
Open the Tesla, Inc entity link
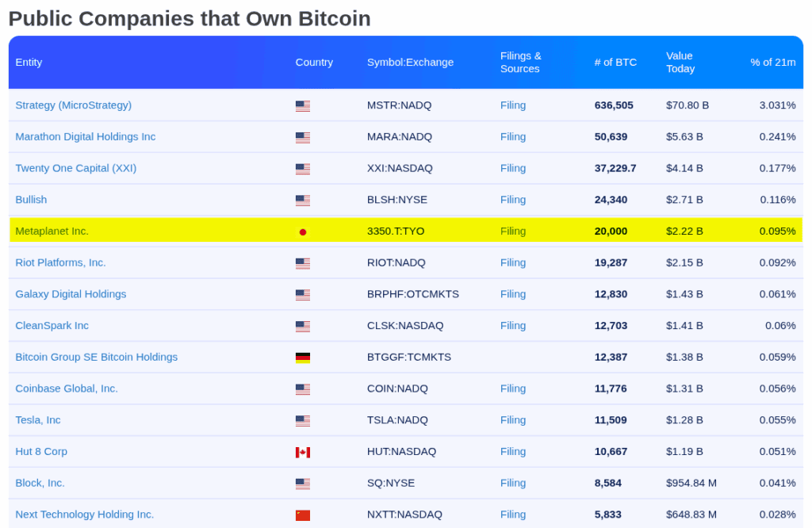coord(38,420)
